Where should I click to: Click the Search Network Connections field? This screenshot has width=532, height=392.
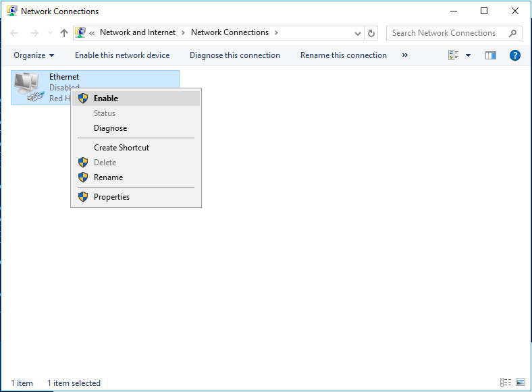446,33
